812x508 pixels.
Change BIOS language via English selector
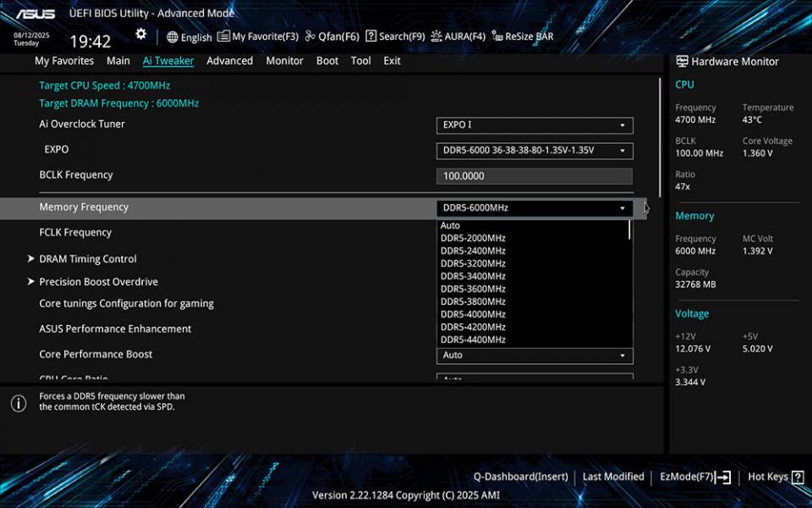pyautogui.click(x=189, y=37)
